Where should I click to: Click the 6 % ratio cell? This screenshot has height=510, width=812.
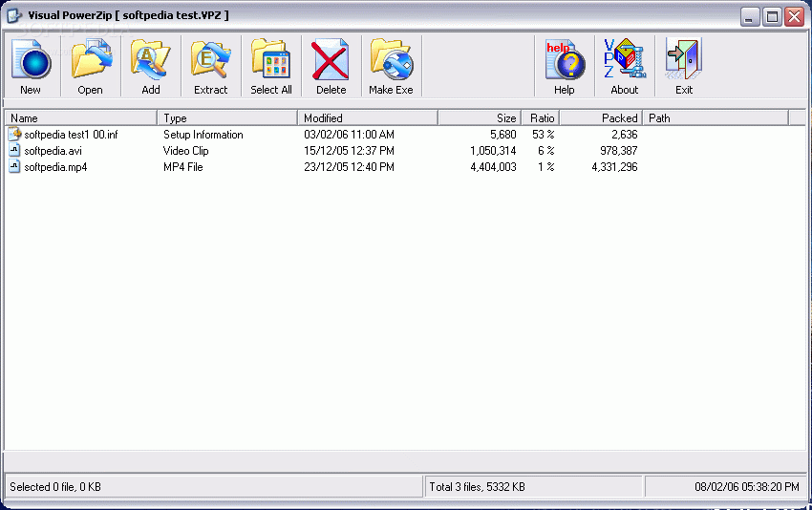coord(546,151)
